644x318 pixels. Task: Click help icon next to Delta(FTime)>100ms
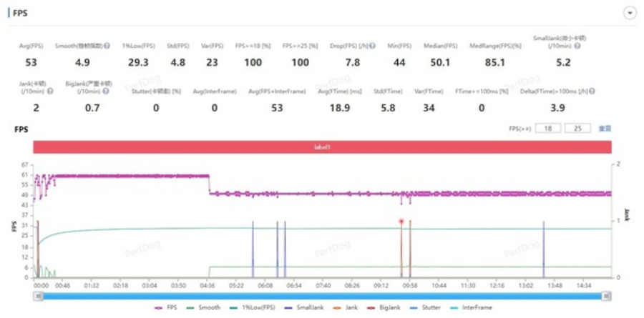(x=592, y=91)
